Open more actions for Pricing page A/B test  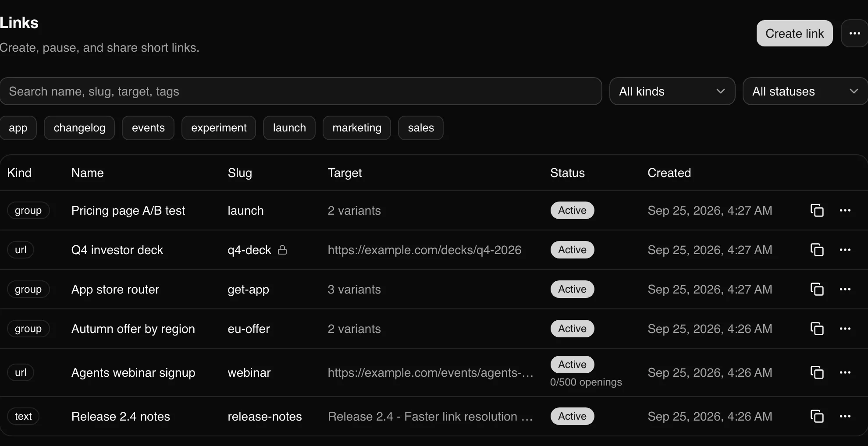[845, 210]
